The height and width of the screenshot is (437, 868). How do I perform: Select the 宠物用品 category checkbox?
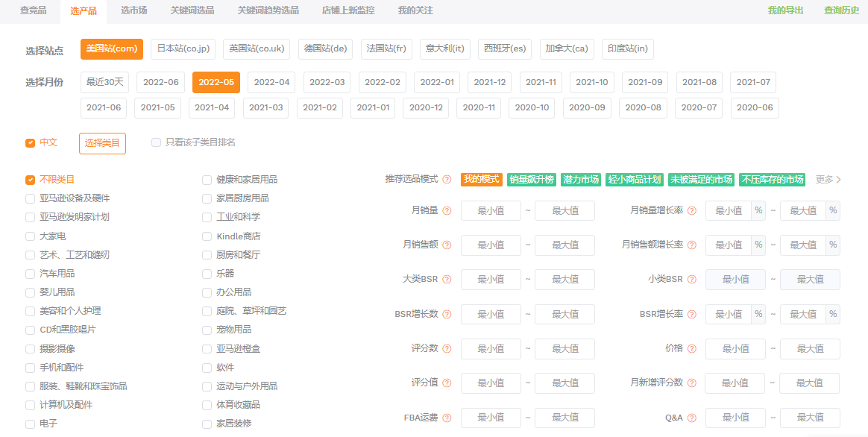click(207, 330)
